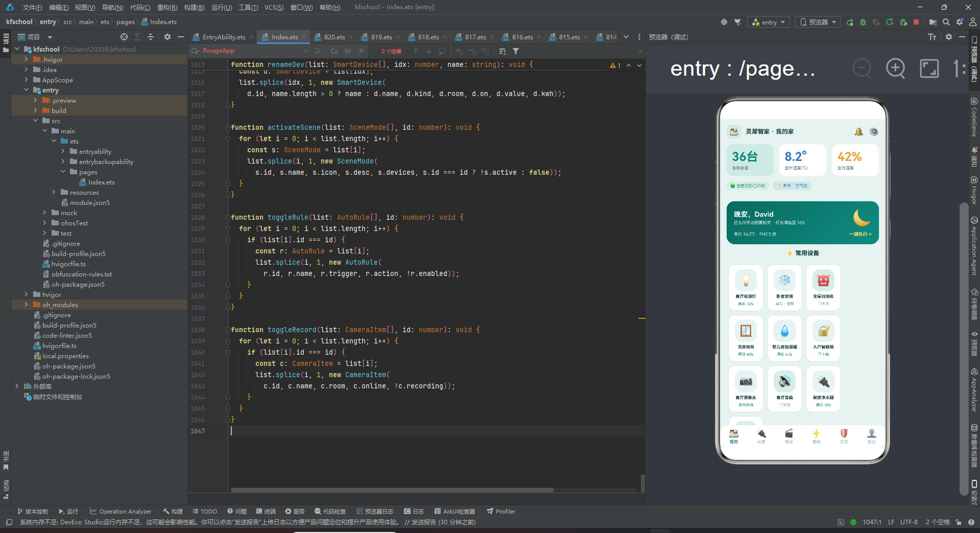Image resolution: width=980 pixels, height=533 pixels.
Task: Tap 一键执行 in the greeting card
Action: 860,234
